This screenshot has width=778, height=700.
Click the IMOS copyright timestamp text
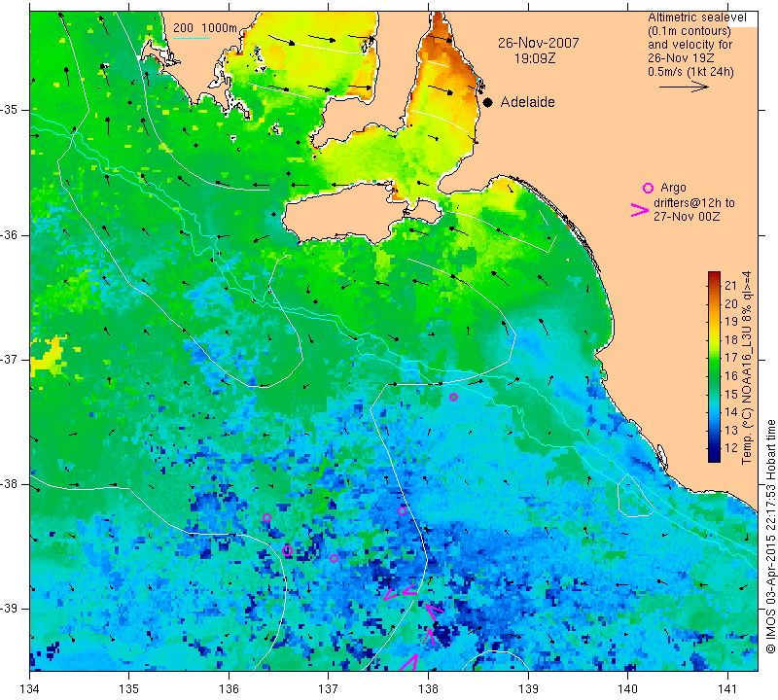pyautogui.click(x=770, y=537)
